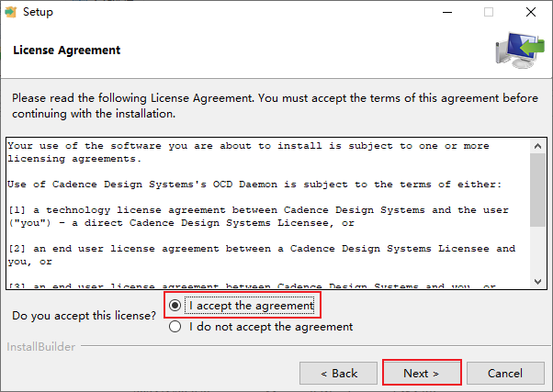Click the "License Agreement" heading
This screenshot has height=392, width=553.
pyautogui.click(x=67, y=50)
